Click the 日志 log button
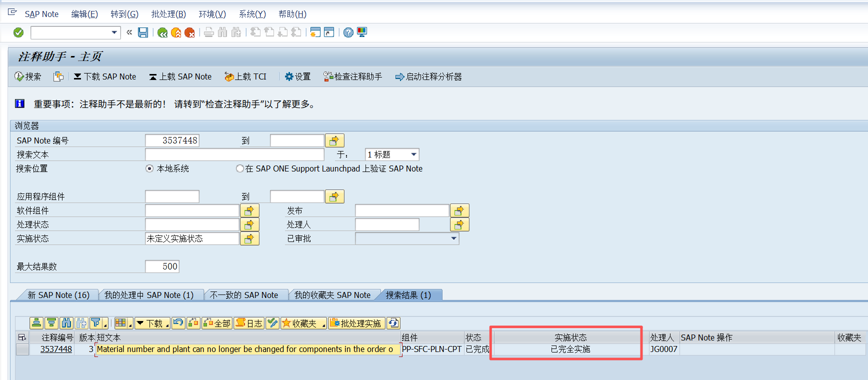868x380 pixels. [x=248, y=323]
